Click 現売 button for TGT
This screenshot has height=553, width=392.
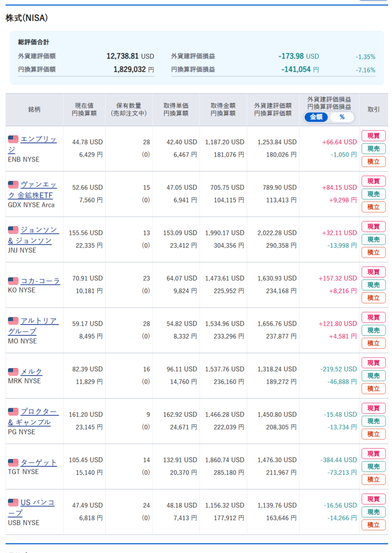[373, 467]
